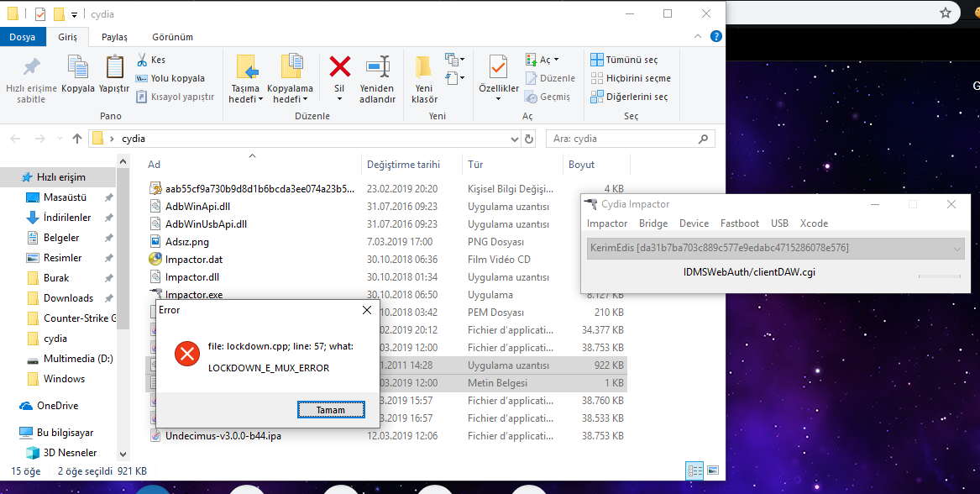Viewport: 980px width, 494px height.
Task: Open Explorer help via blue question mark
Action: click(x=716, y=36)
